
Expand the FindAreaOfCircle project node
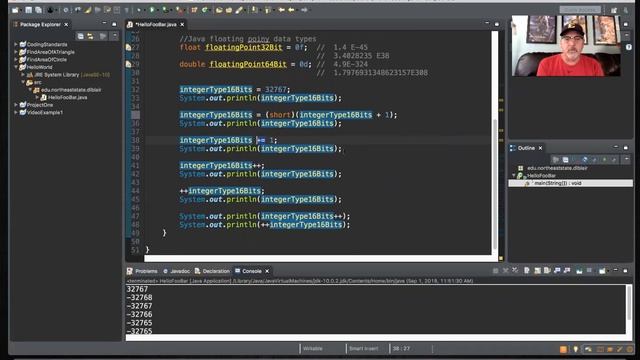(x=16, y=59)
